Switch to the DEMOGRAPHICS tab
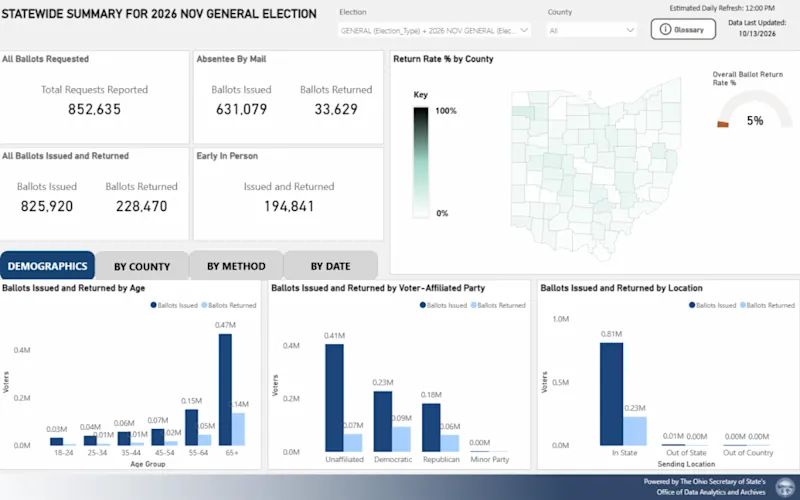 (47, 266)
